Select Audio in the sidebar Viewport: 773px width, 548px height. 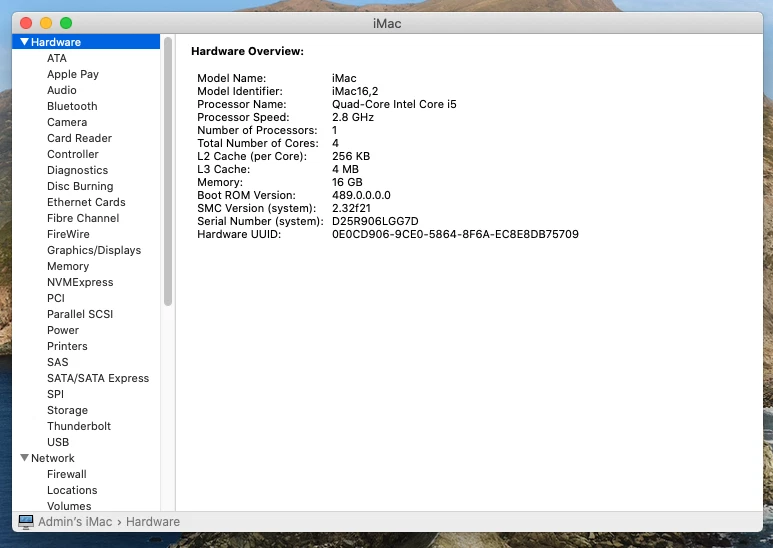[x=62, y=90]
